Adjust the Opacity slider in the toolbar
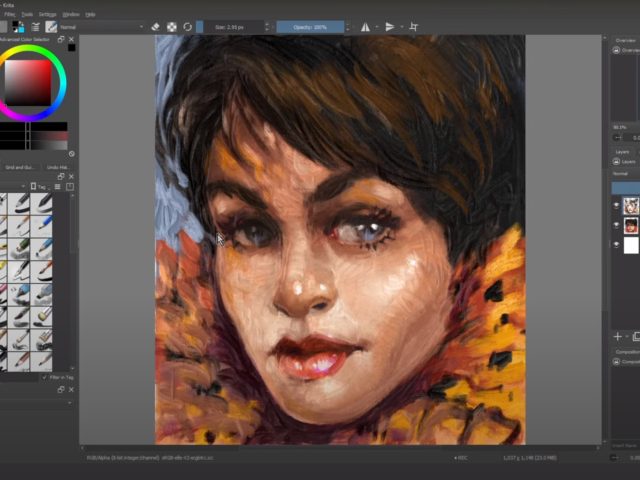Image resolution: width=640 pixels, height=480 pixels. click(x=310, y=27)
